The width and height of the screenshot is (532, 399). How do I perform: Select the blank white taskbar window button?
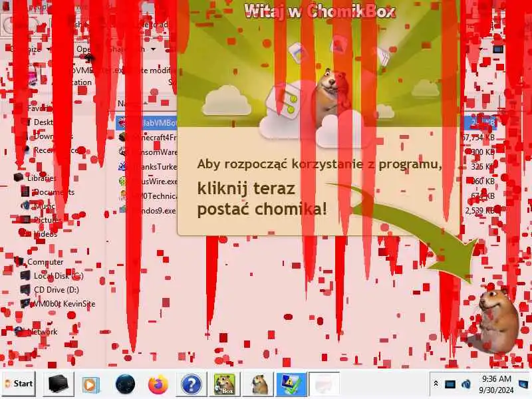[324, 384]
